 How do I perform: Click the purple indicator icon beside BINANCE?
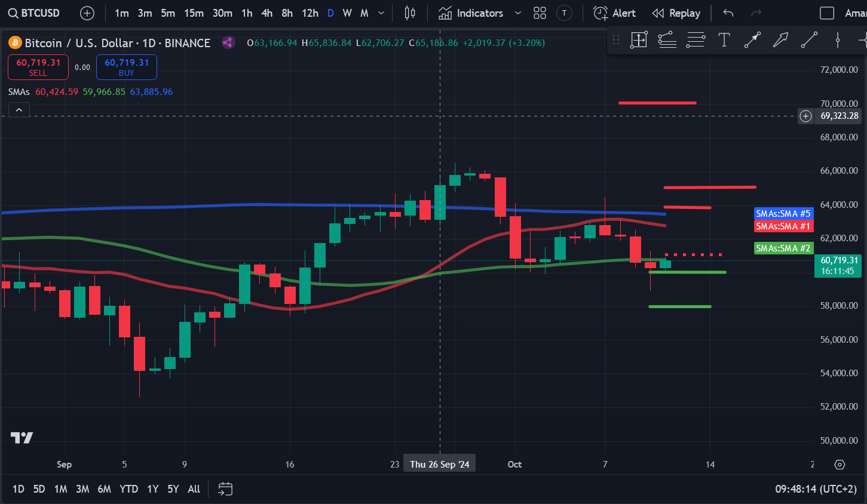(228, 42)
